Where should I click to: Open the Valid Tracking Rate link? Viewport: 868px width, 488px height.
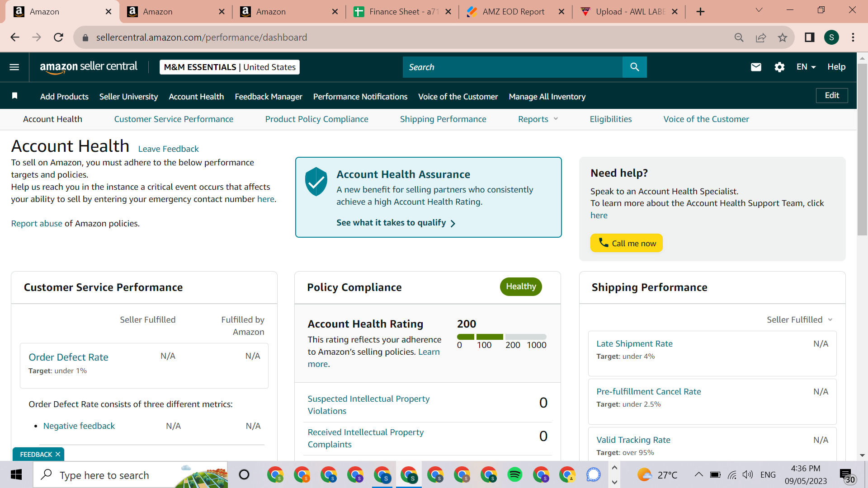tap(633, 440)
